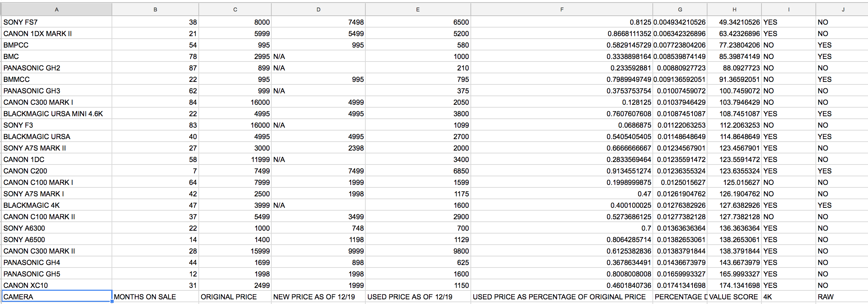Click the CAMERA header label cell

[56, 297]
